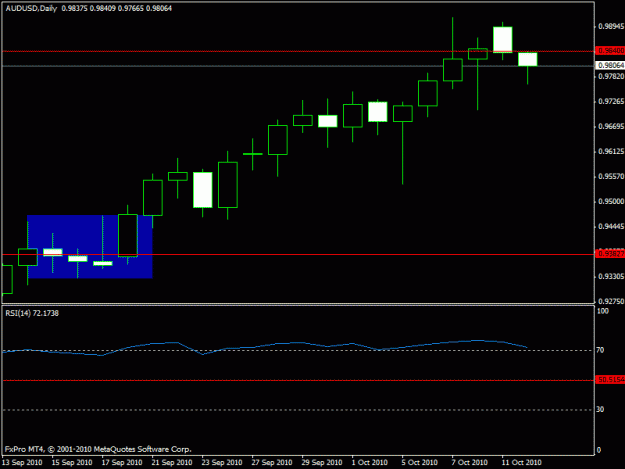625x469 pixels.
Task: Select the red 0.98400 price level label
Action: pos(610,51)
